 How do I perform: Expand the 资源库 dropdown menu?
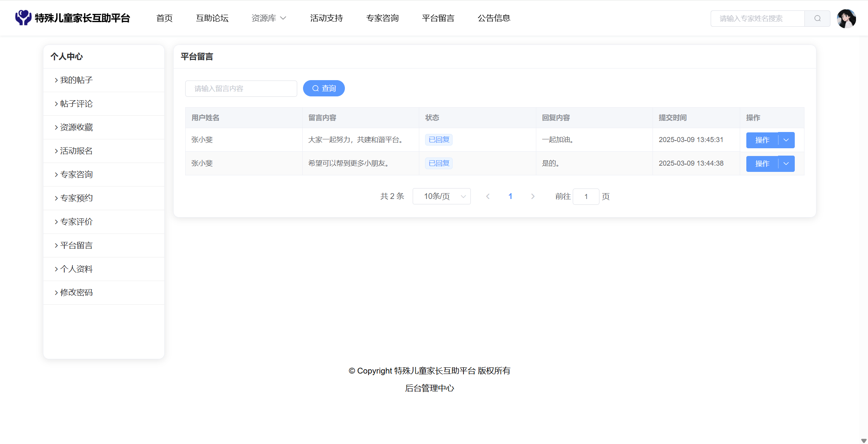(x=269, y=18)
